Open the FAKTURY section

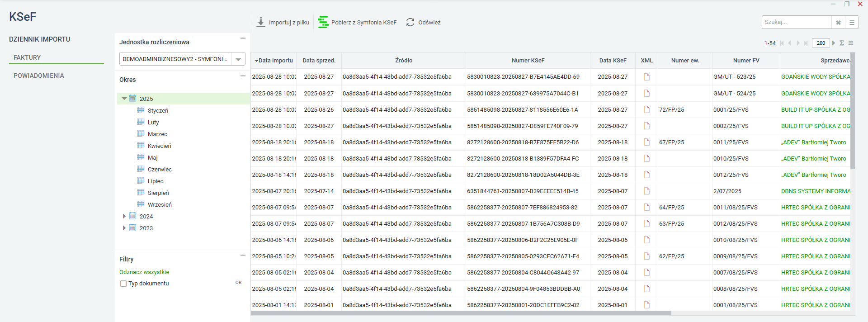click(27, 57)
